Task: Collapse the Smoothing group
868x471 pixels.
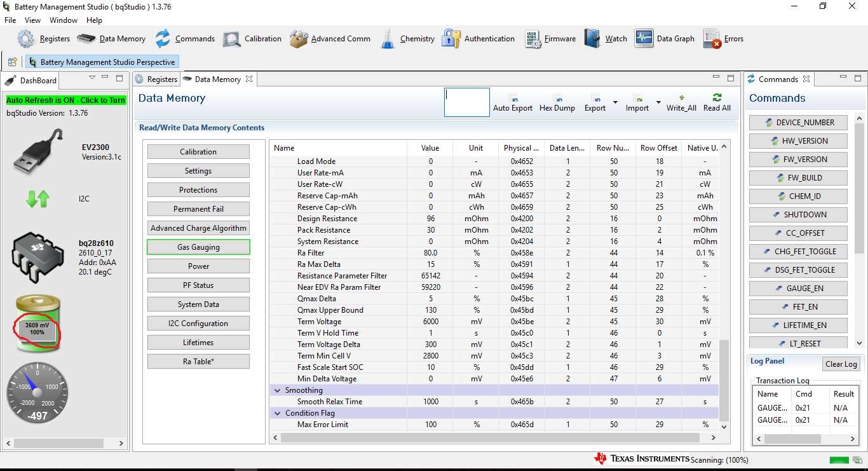Action: [x=277, y=390]
